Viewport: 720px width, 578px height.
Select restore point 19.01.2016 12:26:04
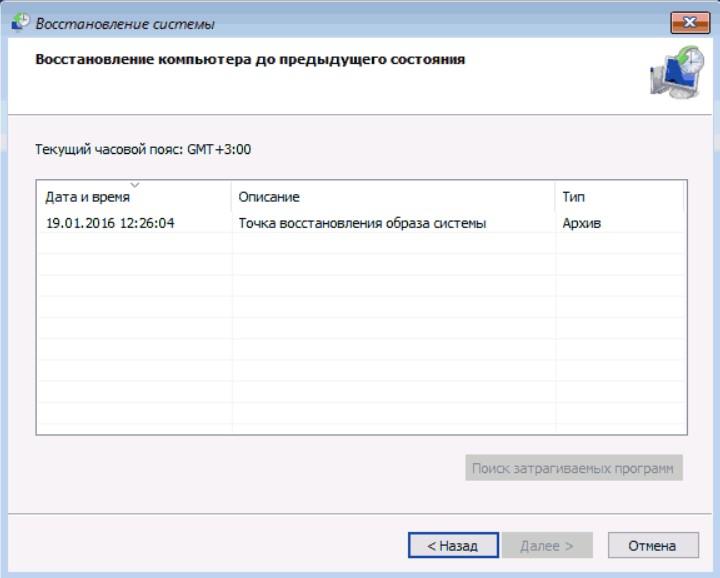(361, 223)
